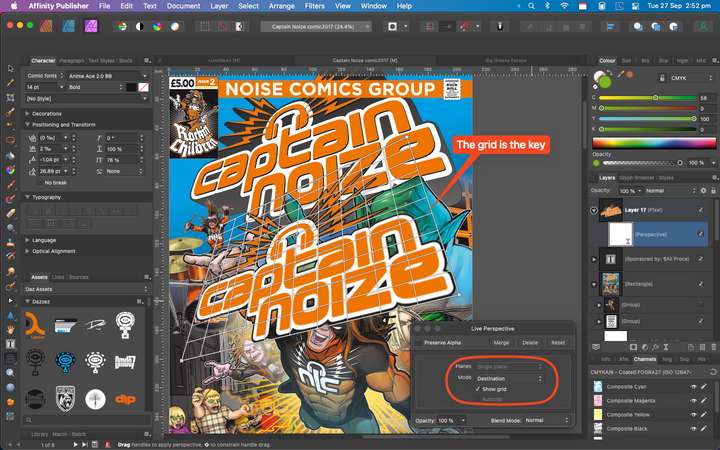The height and width of the screenshot is (450, 720).
Task: Select the Text tool T icon
Action: point(11,343)
